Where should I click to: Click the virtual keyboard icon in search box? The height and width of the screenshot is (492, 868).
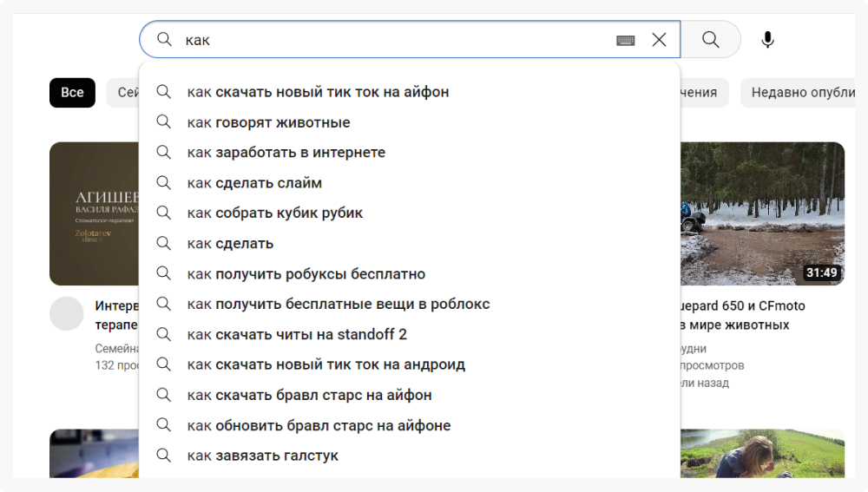click(x=626, y=40)
